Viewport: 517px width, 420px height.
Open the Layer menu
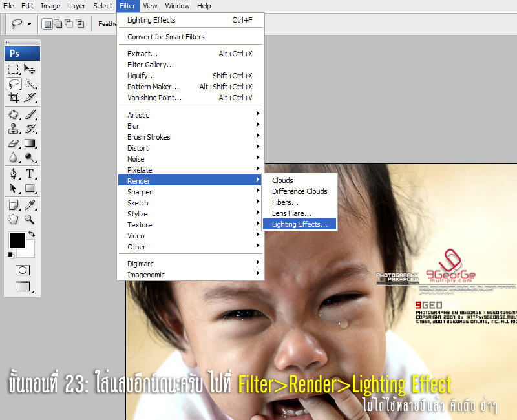(76, 6)
